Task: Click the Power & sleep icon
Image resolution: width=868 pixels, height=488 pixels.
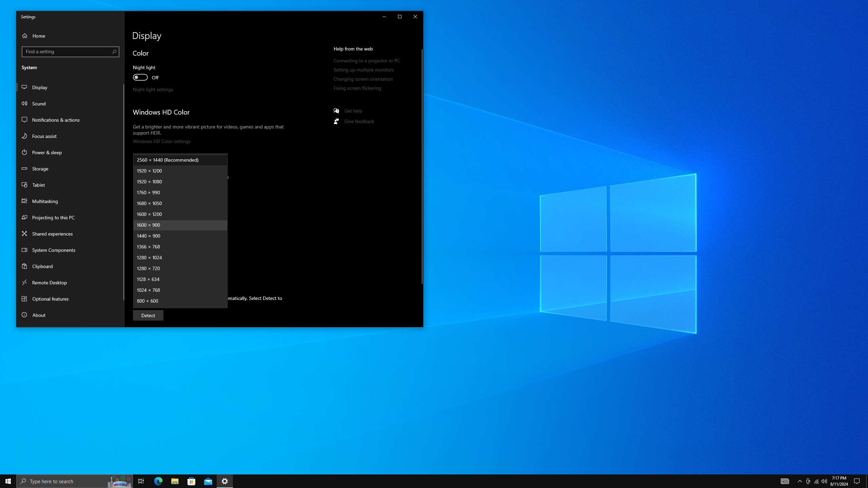Action: [24, 152]
